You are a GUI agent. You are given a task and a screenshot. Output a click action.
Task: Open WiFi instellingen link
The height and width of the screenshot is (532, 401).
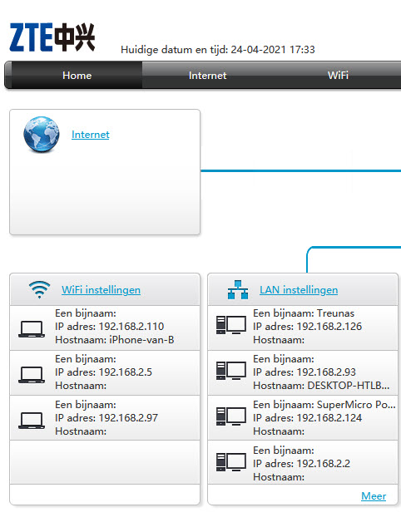coord(101,290)
